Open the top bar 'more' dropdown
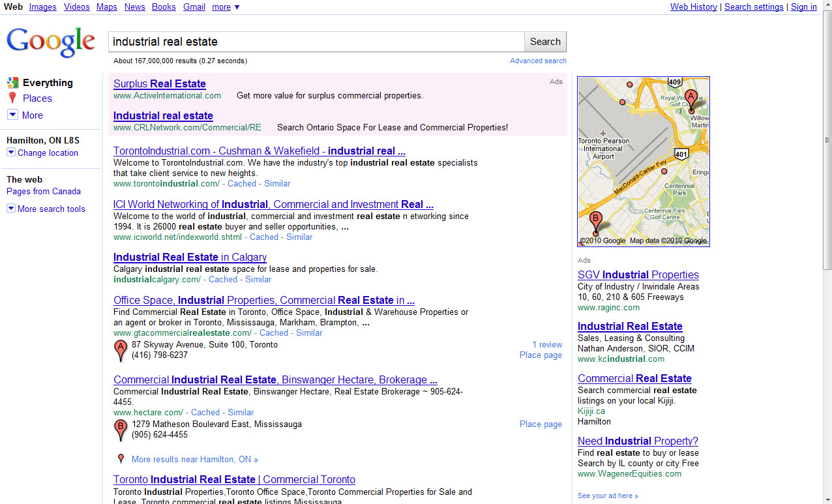The height and width of the screenshot is (504, 832). (226, 7)
